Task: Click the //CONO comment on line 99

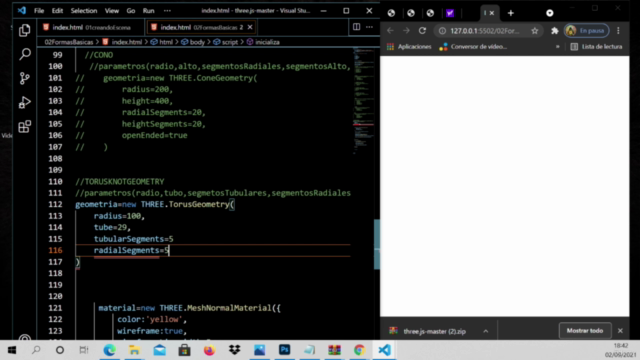Action: pyautogui.click(x=99, y=55)
